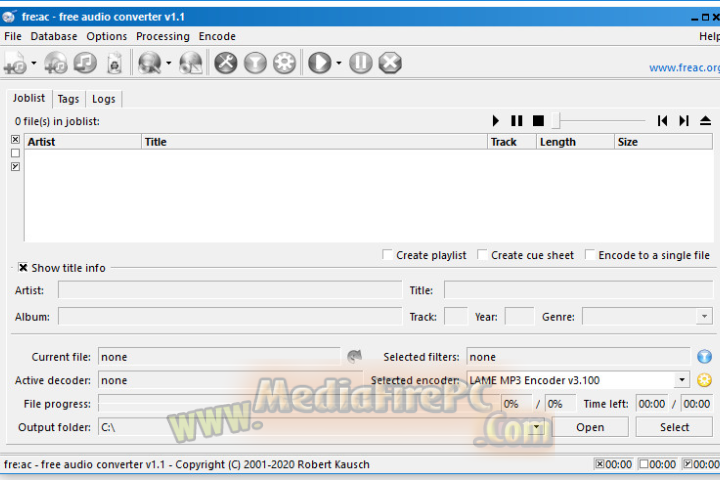Open add-files dropdown arrow in toolbar
This screenshot has width=720, height=480.
(34, 63)
